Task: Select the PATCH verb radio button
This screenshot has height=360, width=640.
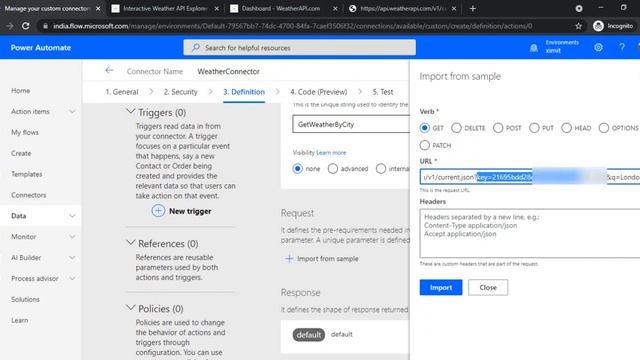Action: pos(424,145)
